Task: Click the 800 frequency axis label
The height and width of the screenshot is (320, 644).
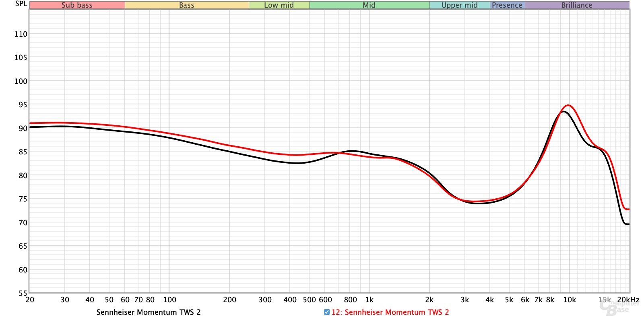Action: 350,299
